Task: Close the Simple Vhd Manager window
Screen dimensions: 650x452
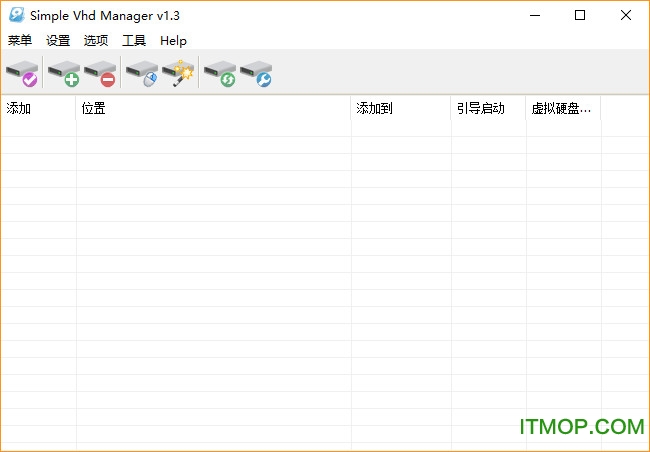Action: [626, 15]
